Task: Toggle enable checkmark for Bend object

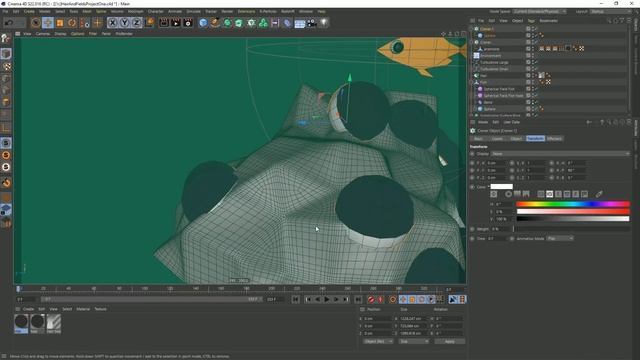Action: [x=536, y=102]
